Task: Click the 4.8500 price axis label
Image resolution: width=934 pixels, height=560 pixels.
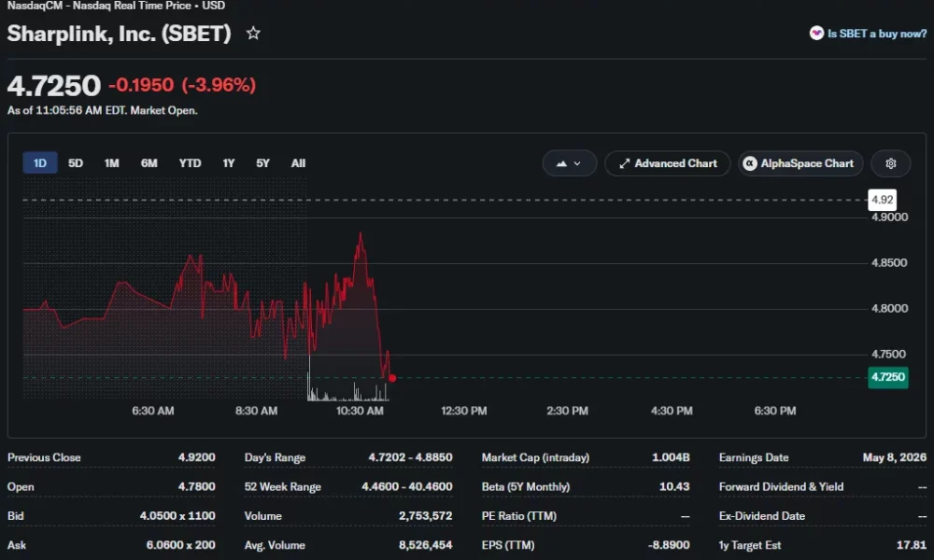Action: click(889, 263)
